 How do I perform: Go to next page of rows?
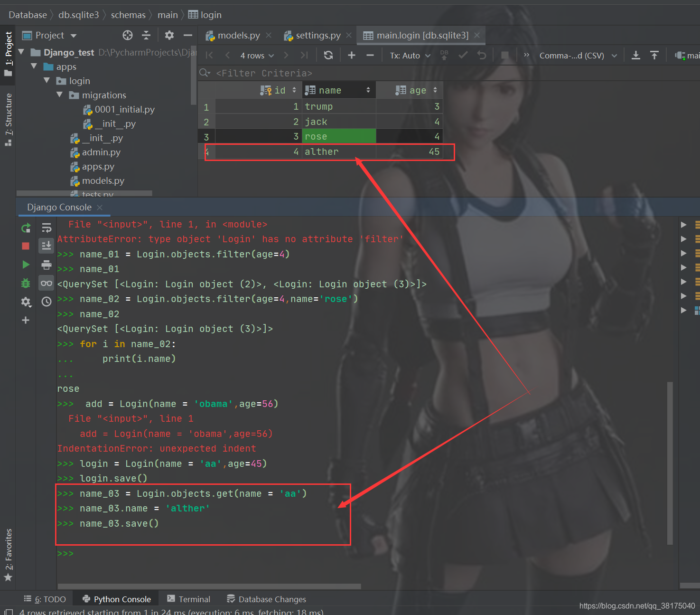[286, 56]
